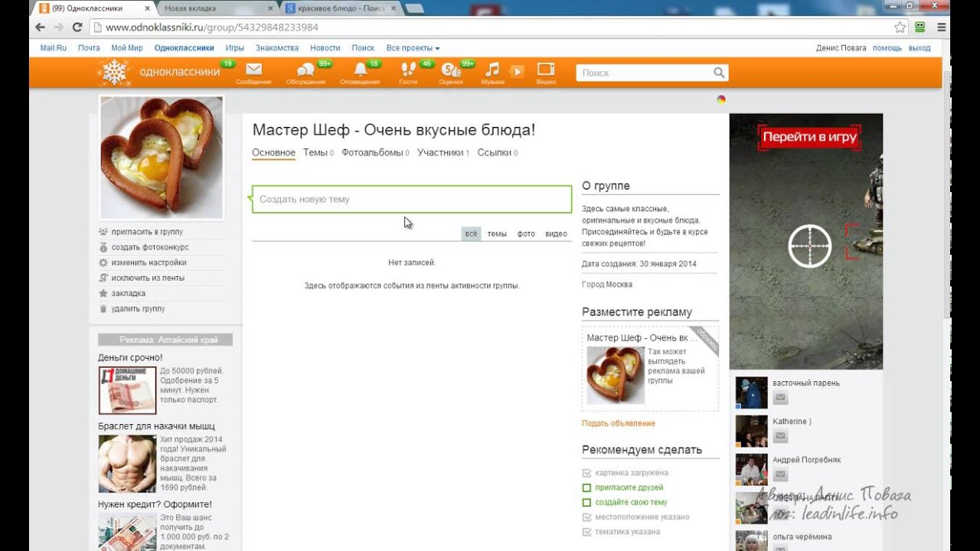Click the browser forward arrow

point(59,27)
